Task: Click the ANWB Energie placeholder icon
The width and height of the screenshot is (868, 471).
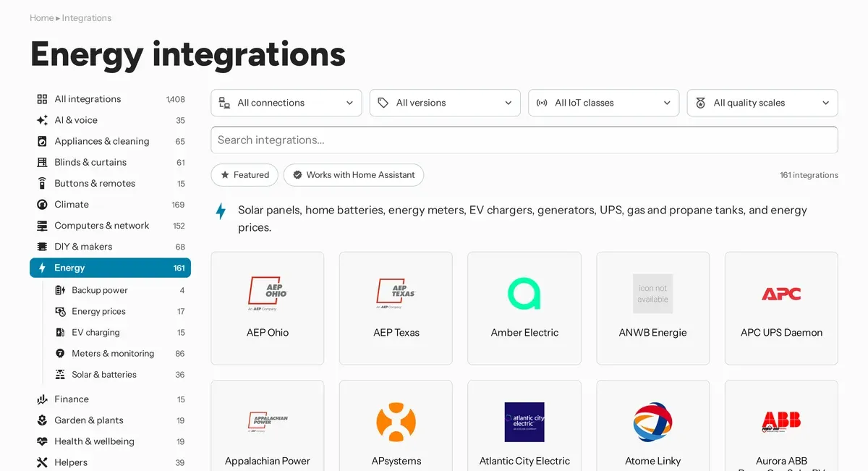Action: pos(653,294)
